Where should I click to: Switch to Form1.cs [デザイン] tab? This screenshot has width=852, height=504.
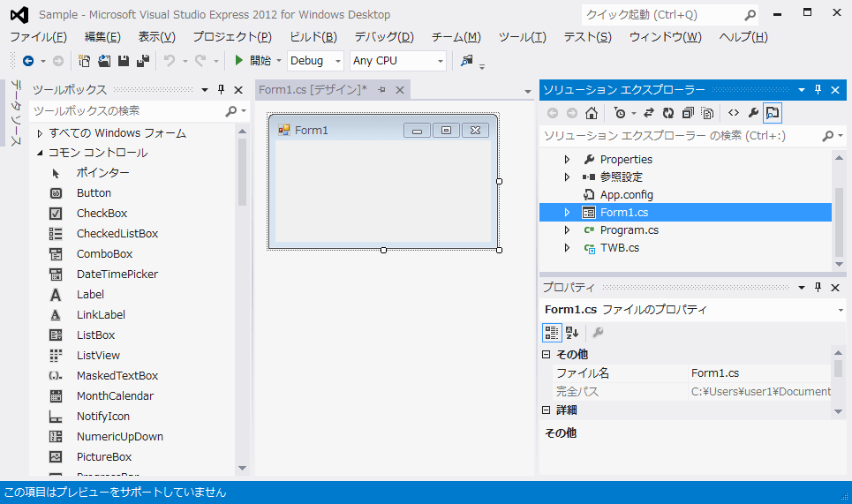tap(313, 90)
